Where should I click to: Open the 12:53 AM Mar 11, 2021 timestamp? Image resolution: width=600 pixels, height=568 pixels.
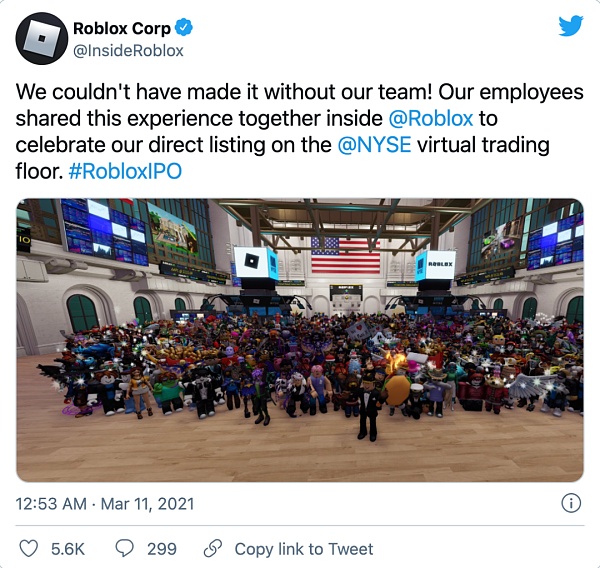[x=105, y=503]
